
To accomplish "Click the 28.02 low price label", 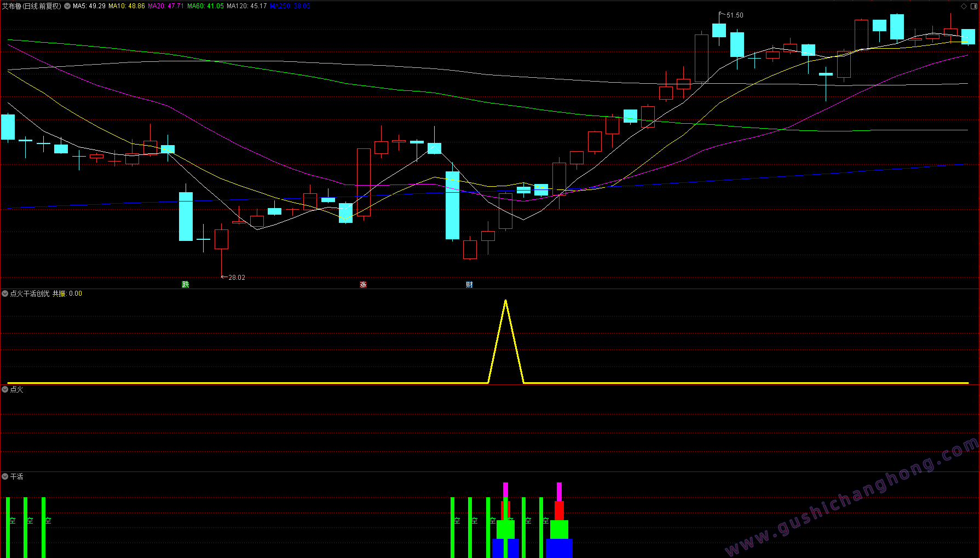I will (x=237, y=278).
